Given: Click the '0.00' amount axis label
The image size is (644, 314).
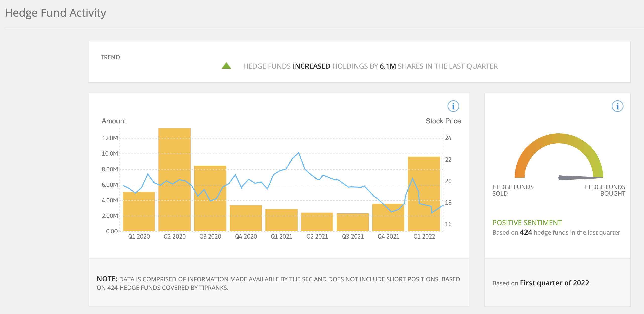Looking at the screenshot, I should click(x=112, y=231).
